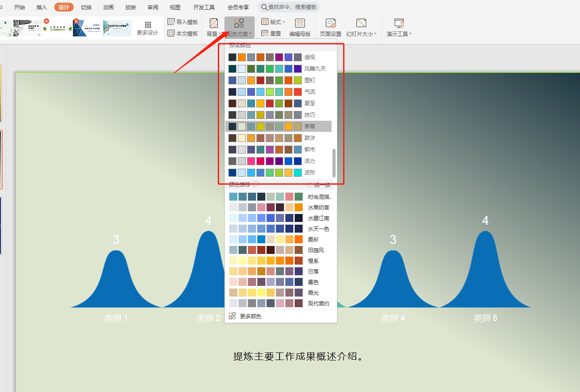
Task: Click the command search box
Action: click(x=289, y=7)
